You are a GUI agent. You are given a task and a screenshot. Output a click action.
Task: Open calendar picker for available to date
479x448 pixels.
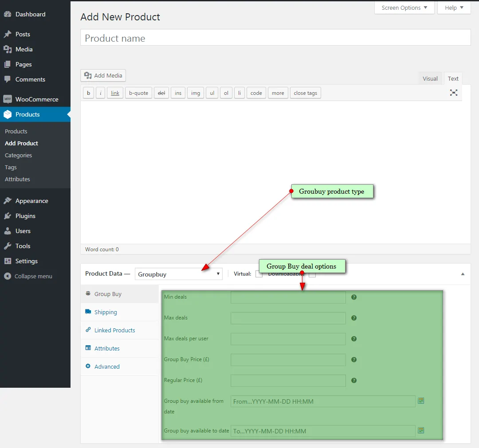pos(421,430)
